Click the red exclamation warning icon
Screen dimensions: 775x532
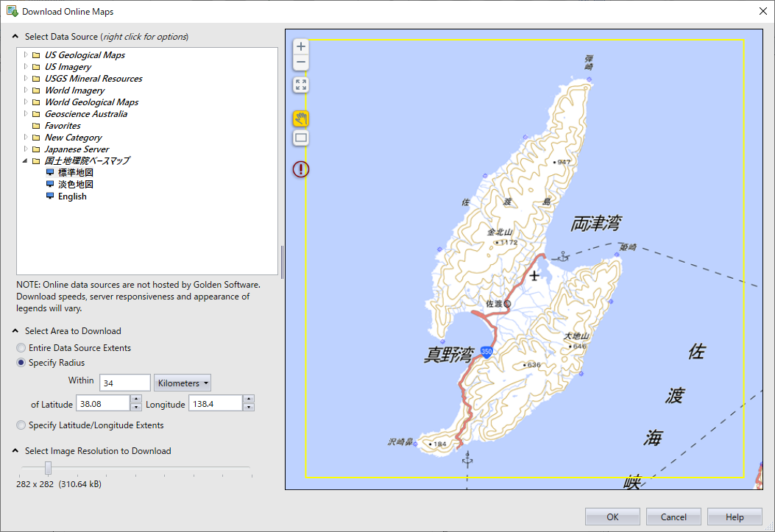(x=300, y=169)
